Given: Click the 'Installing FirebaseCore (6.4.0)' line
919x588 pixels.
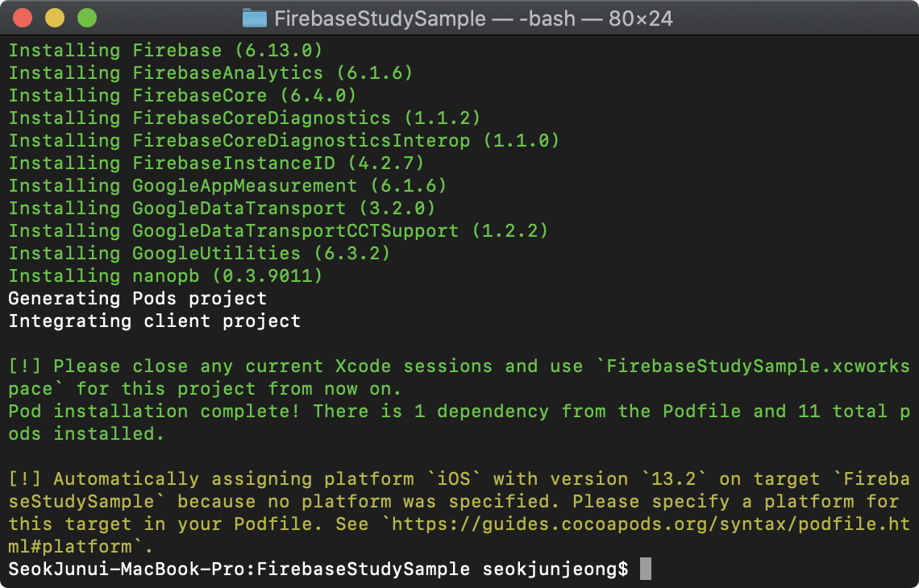Looking at the screenshot, I should tap(183, 96).
